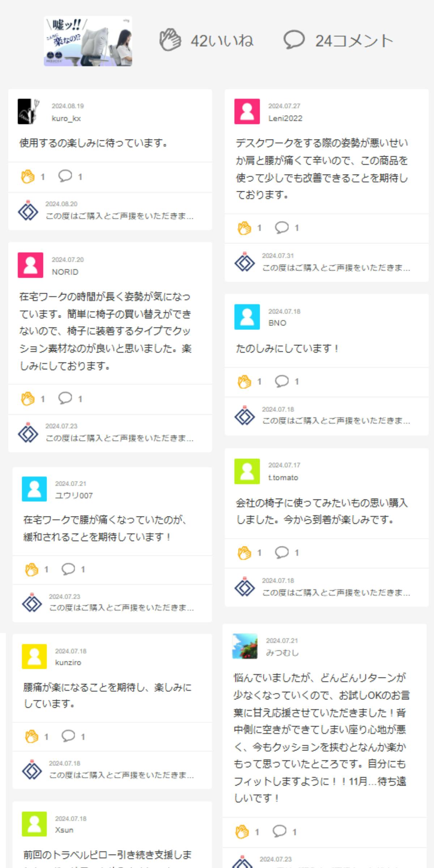Clap for Leni2022's comment

(x=244, y=228)
